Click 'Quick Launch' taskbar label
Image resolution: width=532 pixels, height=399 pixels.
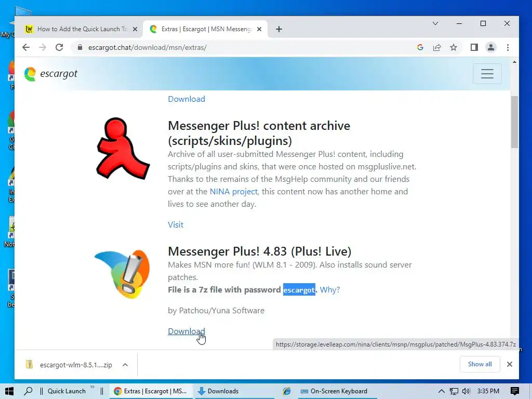coord(66,391)
